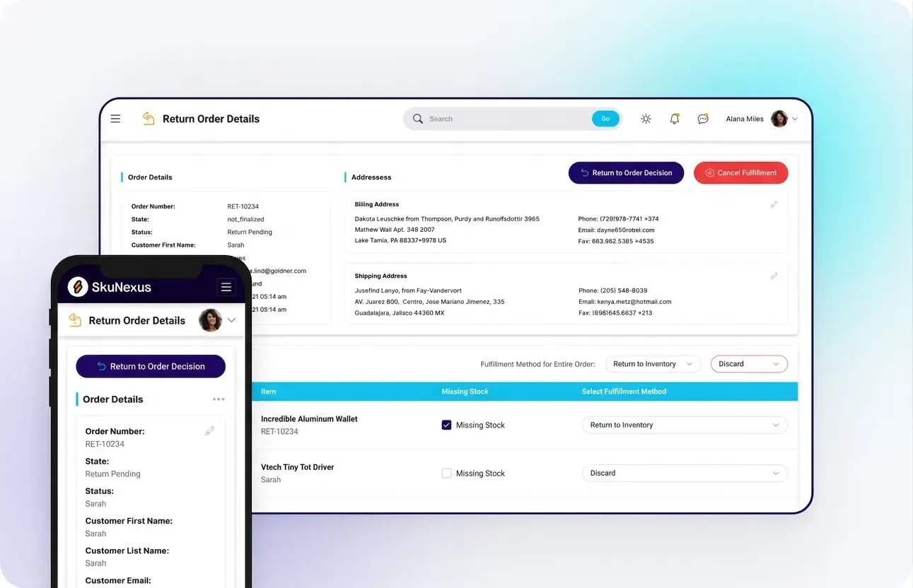Edit Order Number pencil icon on mobile
This screenshot has height=588, width=913.
click(x=209, y=431)
